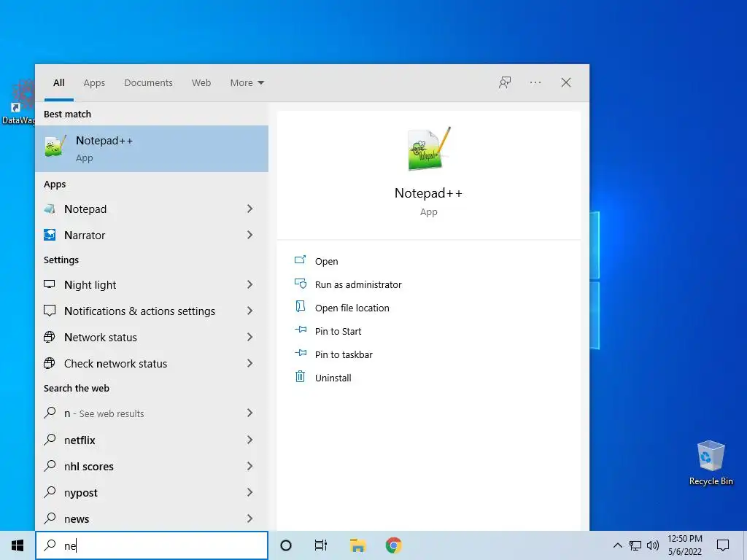Screen dimensions: 747x560
Task: Click the large Notepad++ preview icon
Action: [x=429, y=149]
